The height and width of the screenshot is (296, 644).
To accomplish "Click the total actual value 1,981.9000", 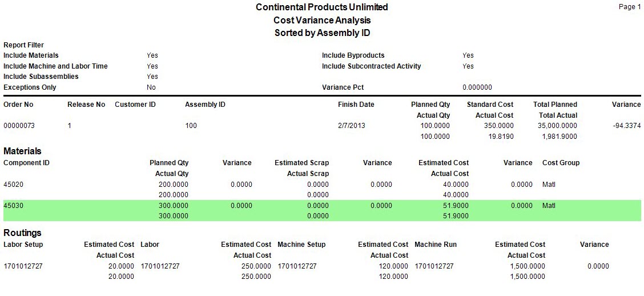I will coord(559,137).
